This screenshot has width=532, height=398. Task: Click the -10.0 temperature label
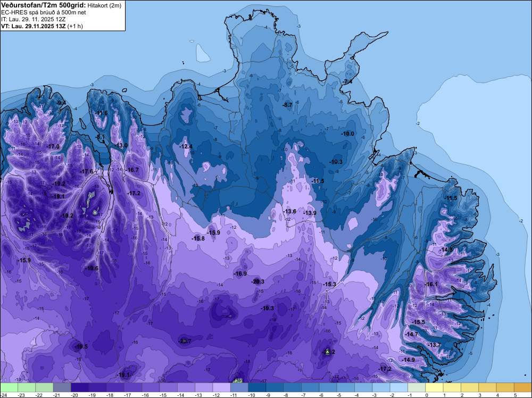point(348,134)
